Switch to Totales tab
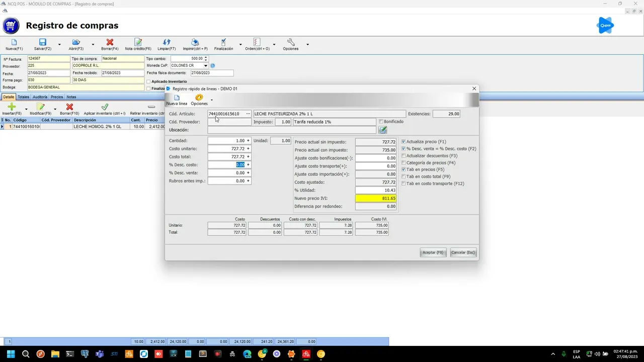This screenshot has width=644, height=362. pyautogui.click(x=24, y=97)
